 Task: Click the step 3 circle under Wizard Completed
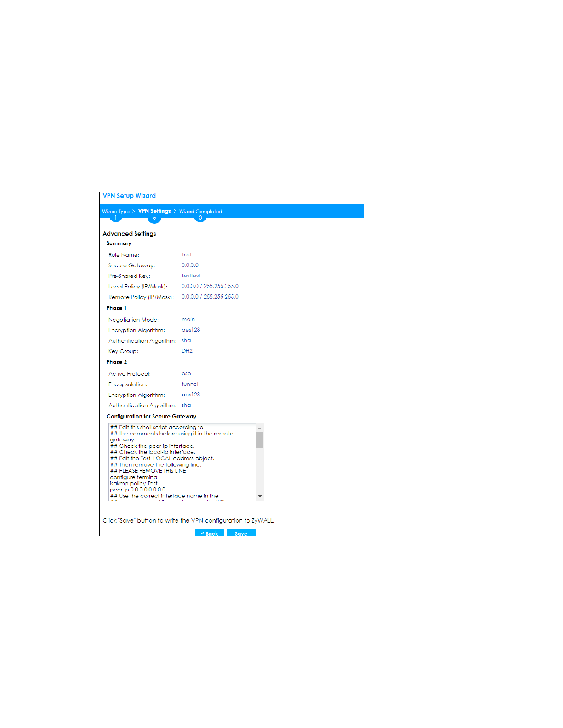coord(200,218)
